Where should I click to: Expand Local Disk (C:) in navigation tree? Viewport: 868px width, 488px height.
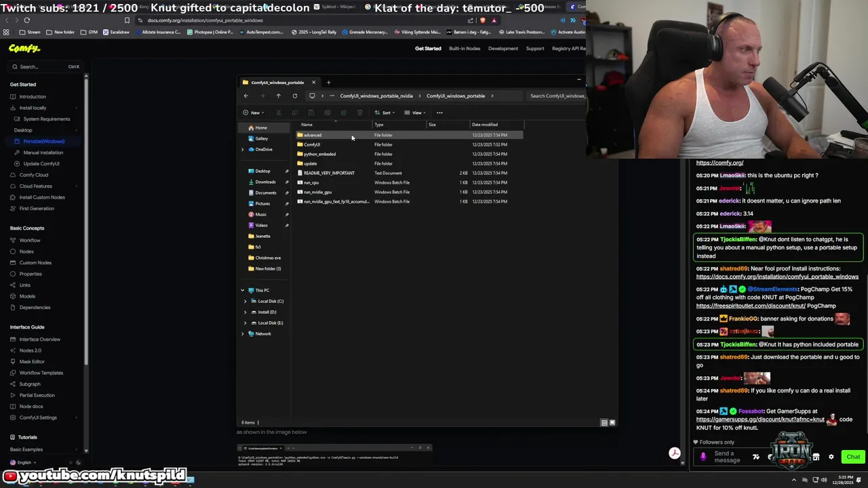(x=245, y=301)
